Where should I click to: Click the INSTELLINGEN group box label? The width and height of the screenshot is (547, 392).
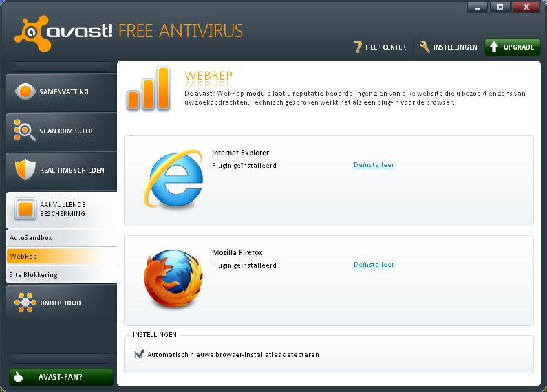click(x=155, y=335)
